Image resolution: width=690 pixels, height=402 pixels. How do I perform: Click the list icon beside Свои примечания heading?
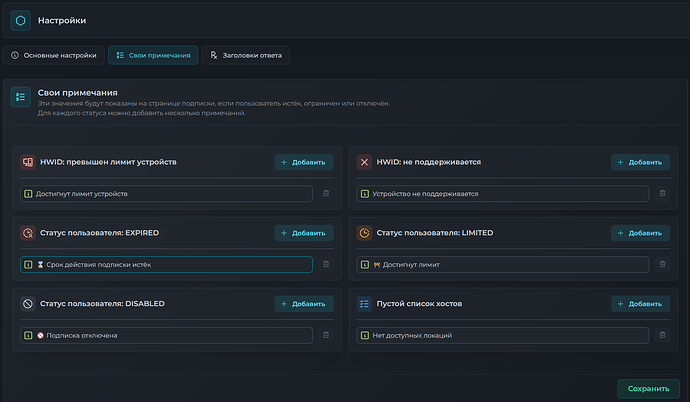20,97
